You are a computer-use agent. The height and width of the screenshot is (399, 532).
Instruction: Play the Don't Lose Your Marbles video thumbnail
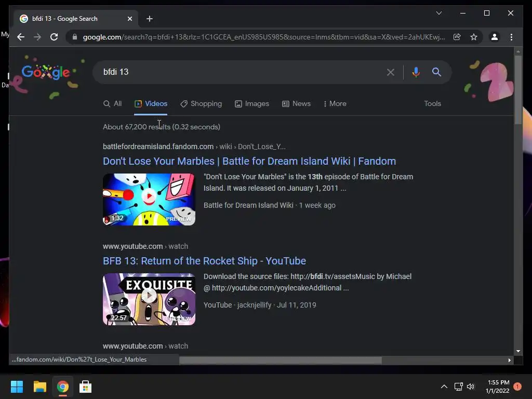click(x=149, y=199)
